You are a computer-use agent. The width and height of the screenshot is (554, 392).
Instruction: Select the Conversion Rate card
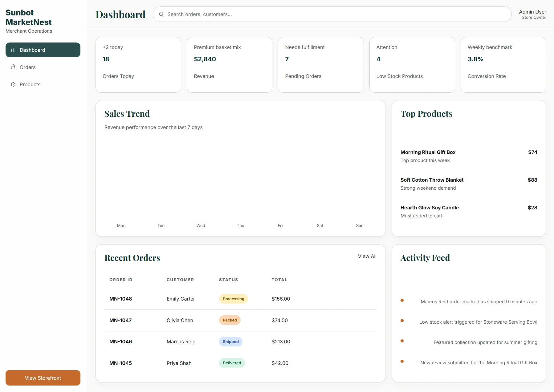coord(503,65)
